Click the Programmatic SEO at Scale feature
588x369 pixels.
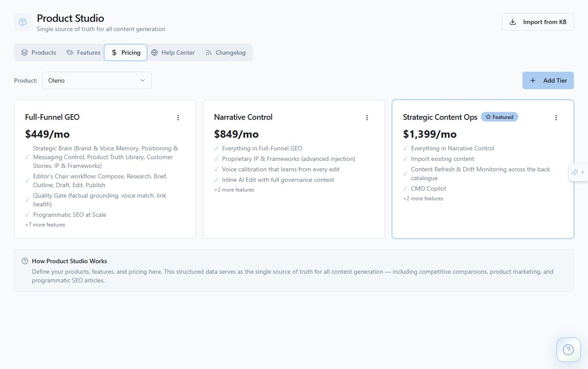pos(70,215)
